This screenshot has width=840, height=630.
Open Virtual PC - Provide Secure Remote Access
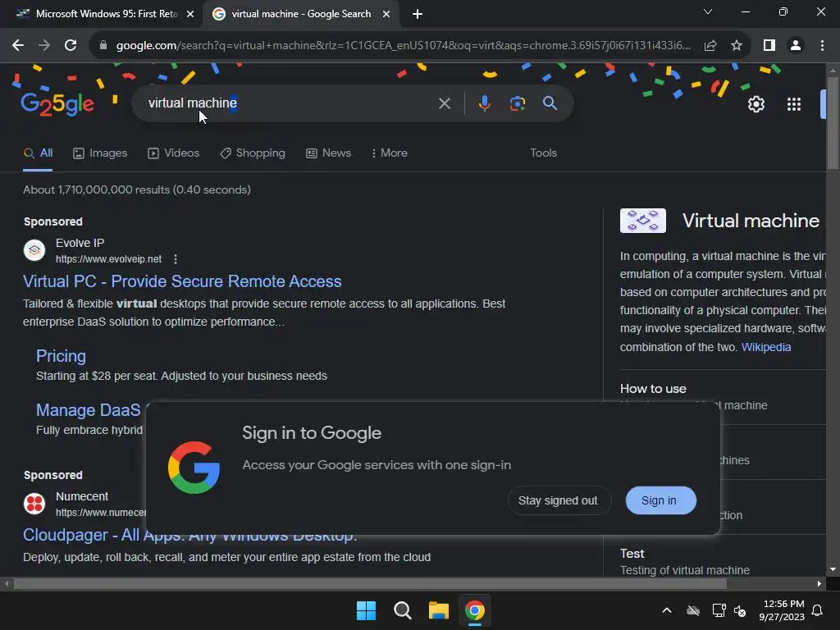click(x=182, y=282)
